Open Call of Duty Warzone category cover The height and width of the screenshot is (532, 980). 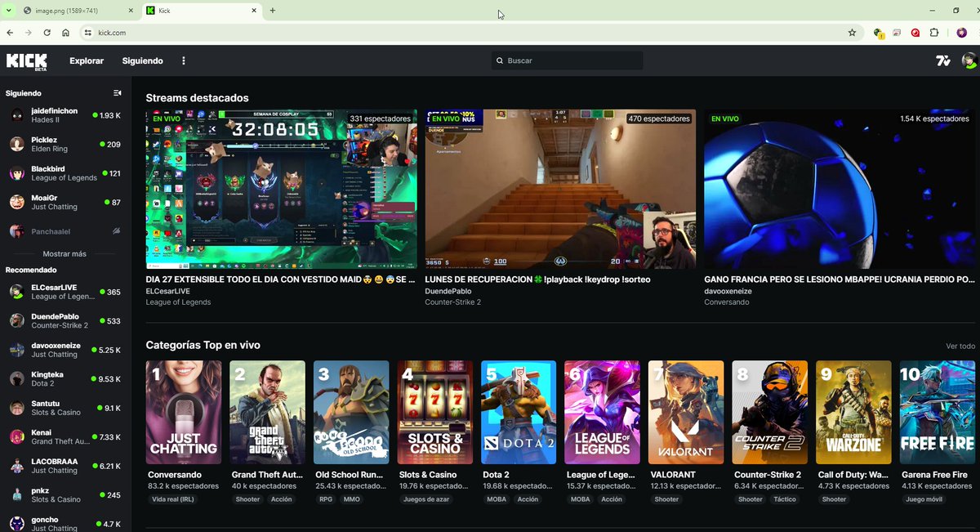pyautogui.click(x=853, y=413)
